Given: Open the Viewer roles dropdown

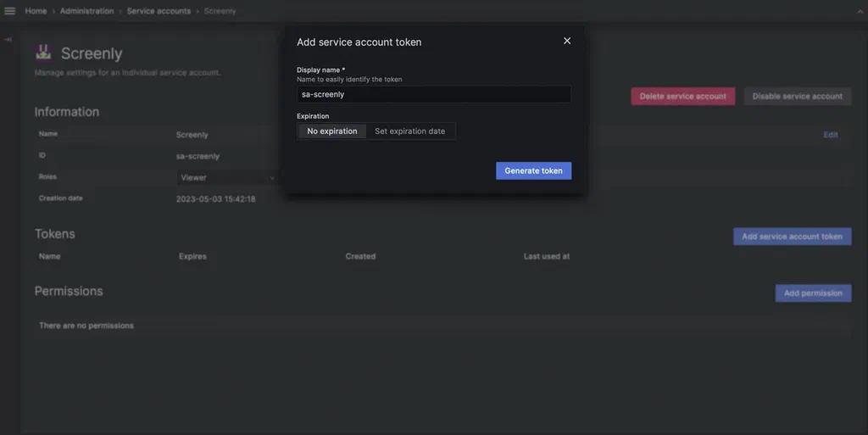Looking at the screenshot, I should pyautogui.click(x=227, y=178).
